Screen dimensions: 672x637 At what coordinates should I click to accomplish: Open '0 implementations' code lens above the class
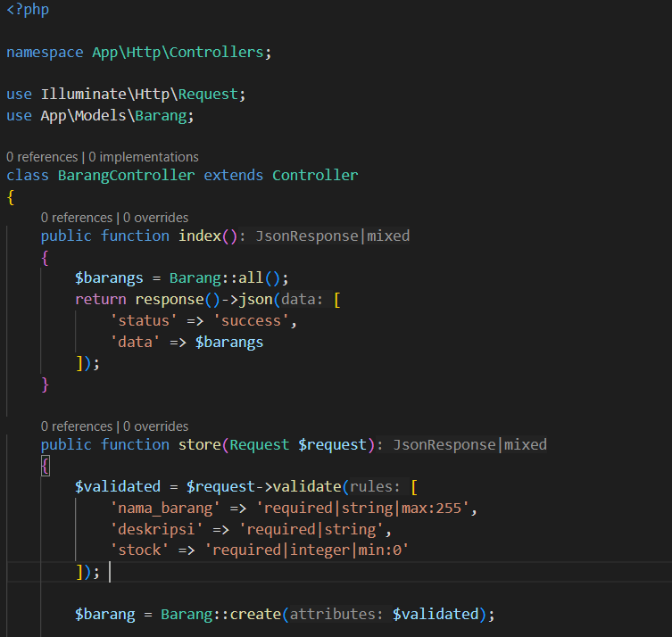[144, 157]
